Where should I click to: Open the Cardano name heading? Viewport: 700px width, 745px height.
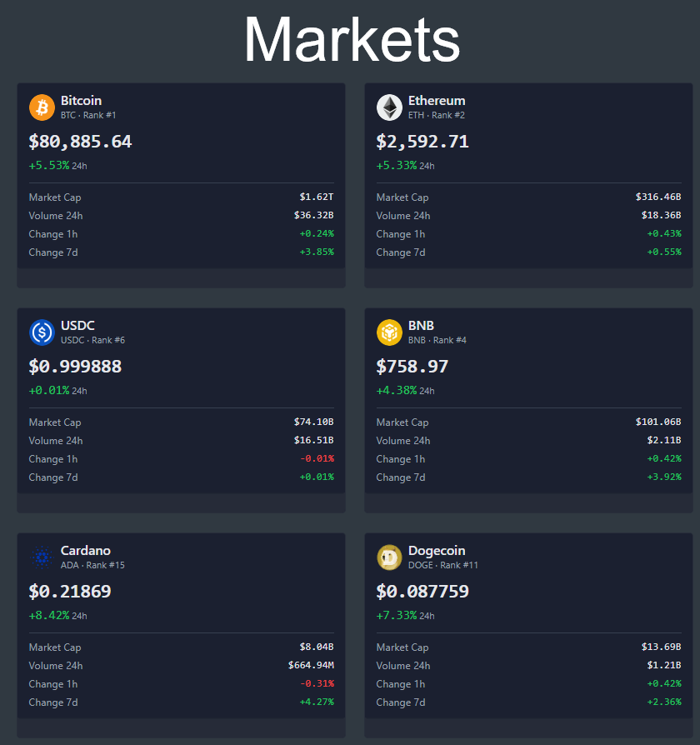point(86,550)
